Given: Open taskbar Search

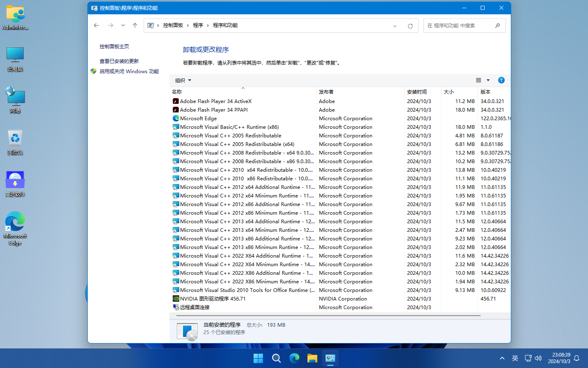Looking at the screenshot, I should [276, 359].
